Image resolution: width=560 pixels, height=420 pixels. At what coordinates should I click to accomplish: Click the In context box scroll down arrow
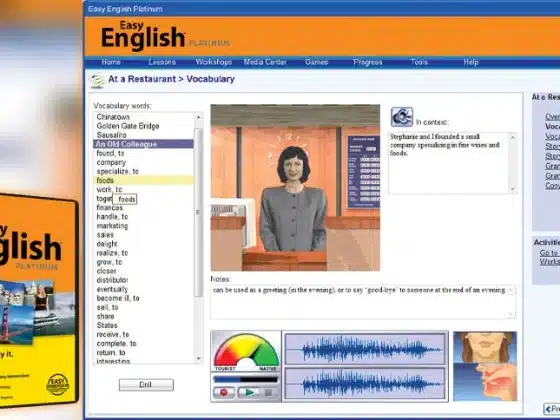coord(513,189)
